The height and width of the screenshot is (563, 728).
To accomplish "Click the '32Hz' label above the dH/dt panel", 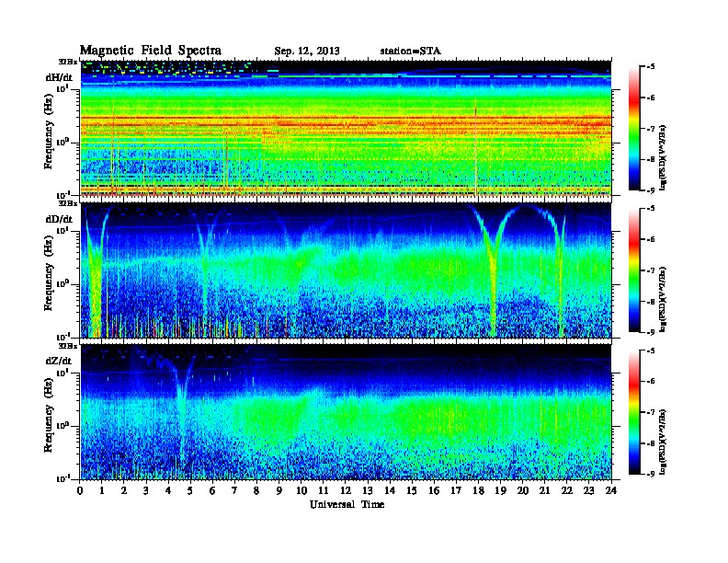I will (68, 62).
